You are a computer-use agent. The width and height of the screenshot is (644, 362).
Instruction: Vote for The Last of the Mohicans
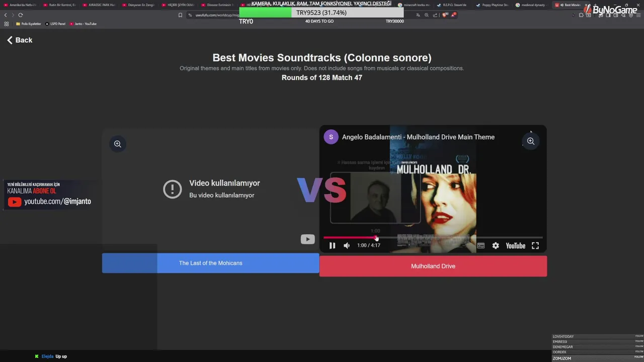[x=210, y=263]
